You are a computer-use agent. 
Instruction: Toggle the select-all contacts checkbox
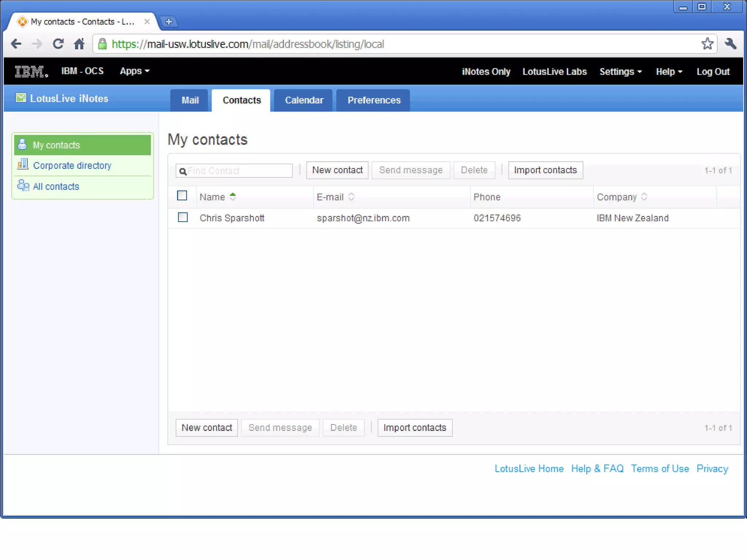(x=182, y=196)
